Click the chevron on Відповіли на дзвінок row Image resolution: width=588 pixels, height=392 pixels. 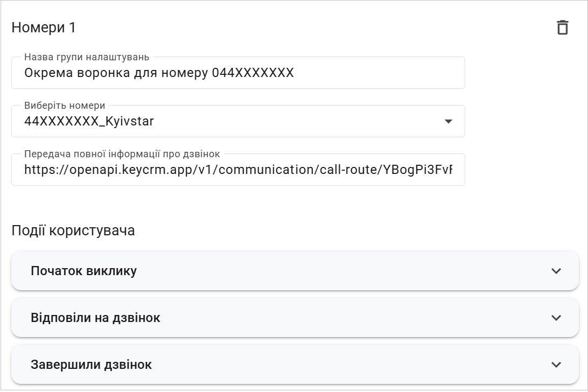pos(556,318)
